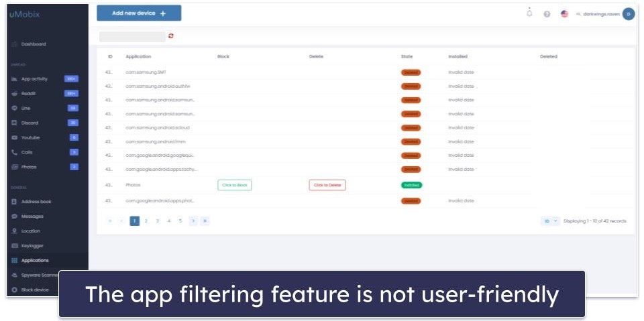Image resolution: width=644 pixels, height=321 pixels.
Task: Go to page 5 of records
Action: (180, 221)
